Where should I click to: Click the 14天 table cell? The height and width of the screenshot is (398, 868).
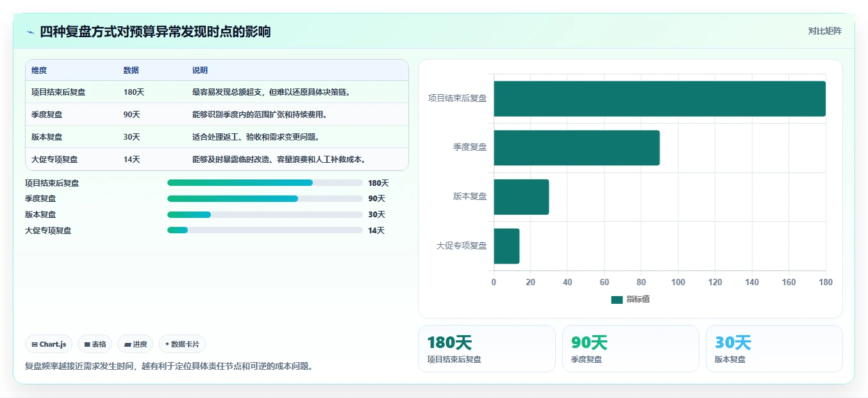coord(132,160)
